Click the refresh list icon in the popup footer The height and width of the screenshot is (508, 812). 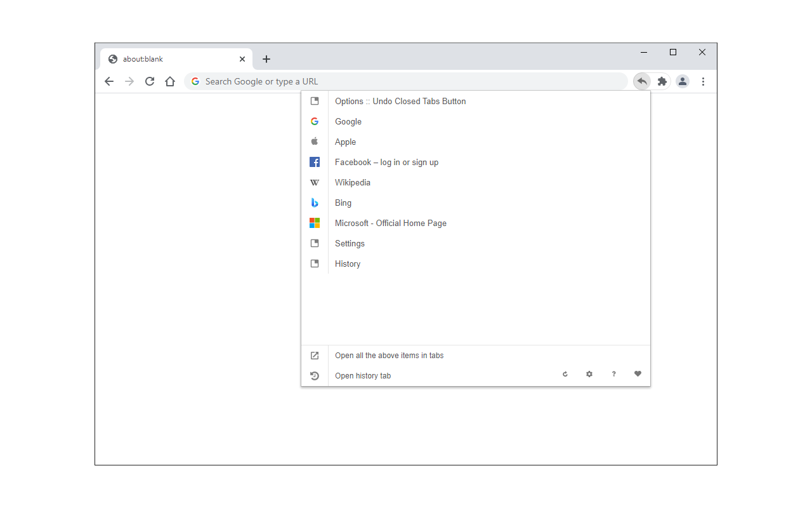[565, 374]
